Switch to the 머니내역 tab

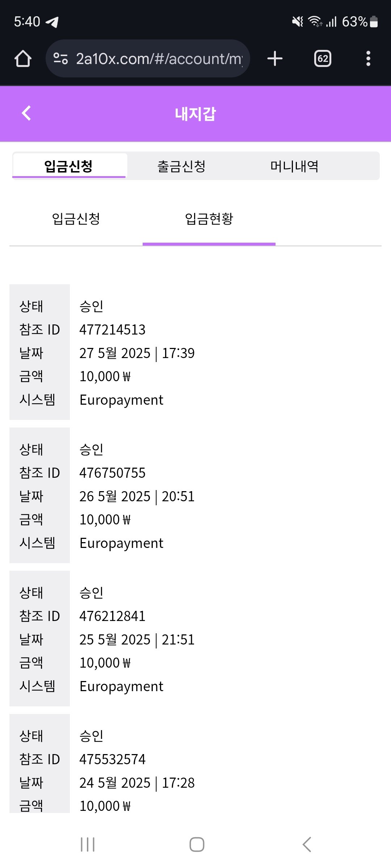(294, 166)
